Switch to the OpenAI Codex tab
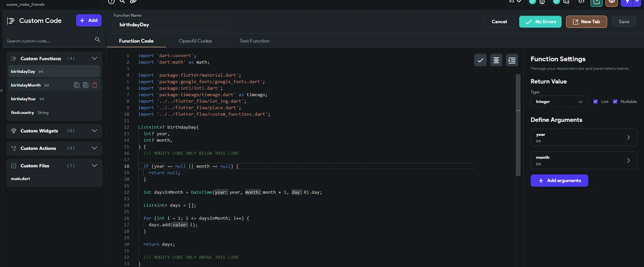644x267 pixels. point(195,41)
